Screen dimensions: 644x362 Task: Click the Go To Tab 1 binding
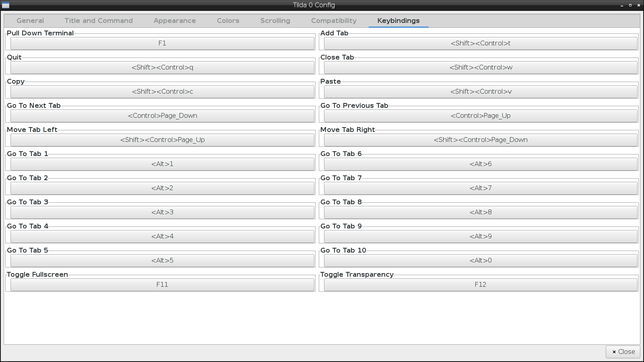pyautogui.click(x=162, y=164)
